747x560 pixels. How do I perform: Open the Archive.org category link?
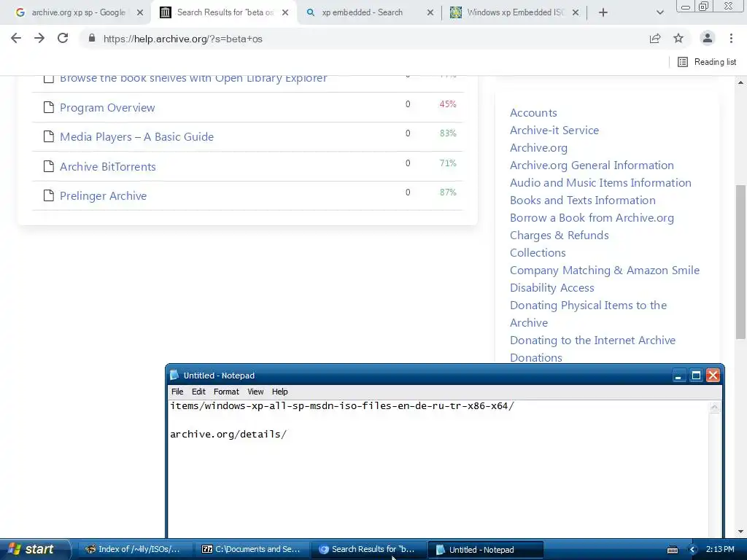point(538,147)
